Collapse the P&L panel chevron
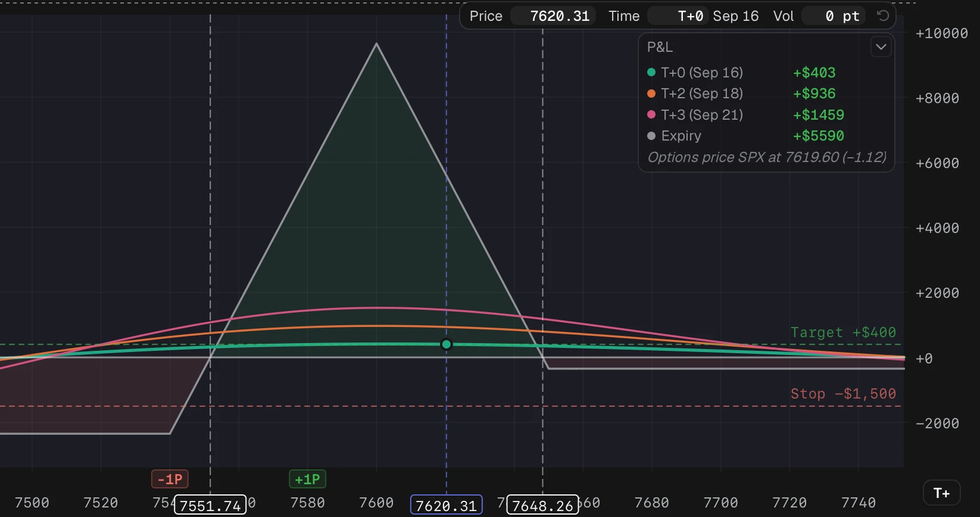This screenshot has width=980, height=517. click(881, 47)
